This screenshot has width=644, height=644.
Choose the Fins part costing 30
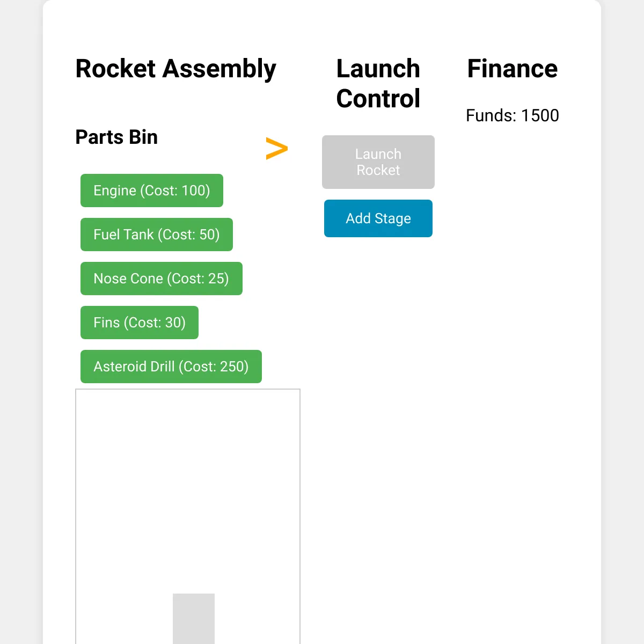[140, 323]
